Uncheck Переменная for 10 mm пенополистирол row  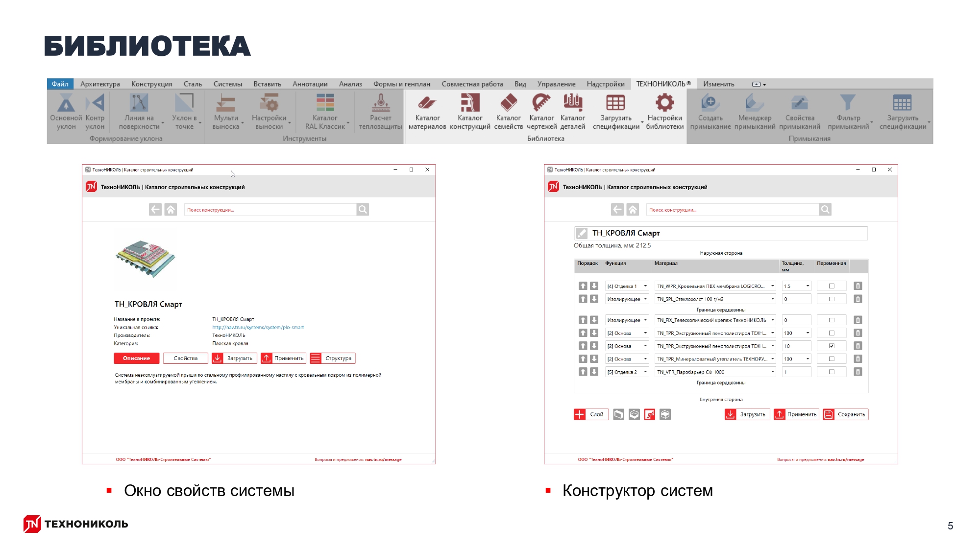[x=832, y=346]
